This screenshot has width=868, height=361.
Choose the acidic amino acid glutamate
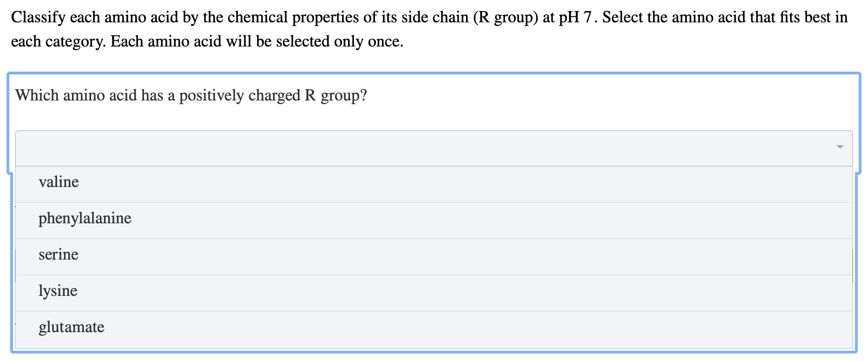pyautogui.click(x=72, y=327)
